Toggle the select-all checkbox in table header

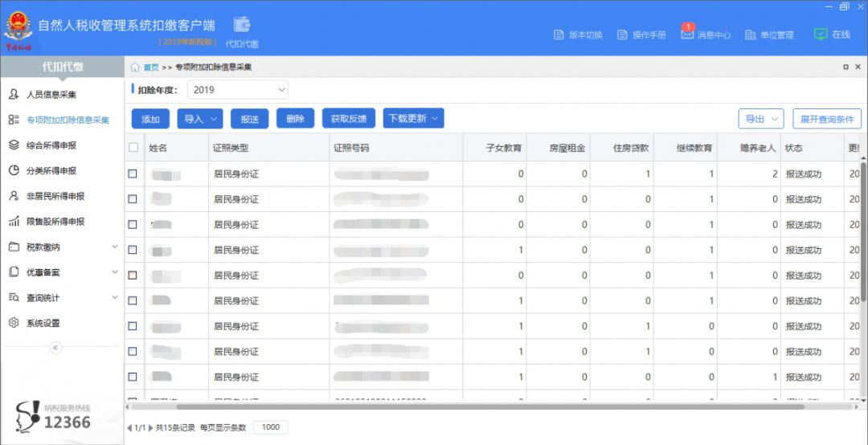(x=133, y=147)
